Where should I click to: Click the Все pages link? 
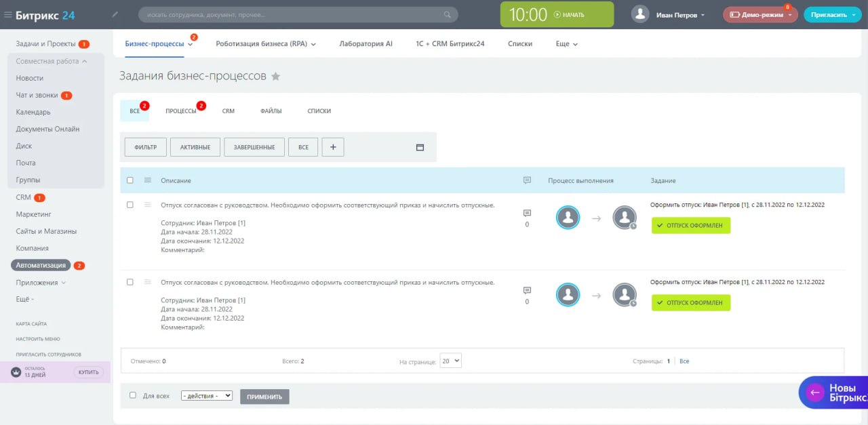pyautogui.click(x=684, y=361)
